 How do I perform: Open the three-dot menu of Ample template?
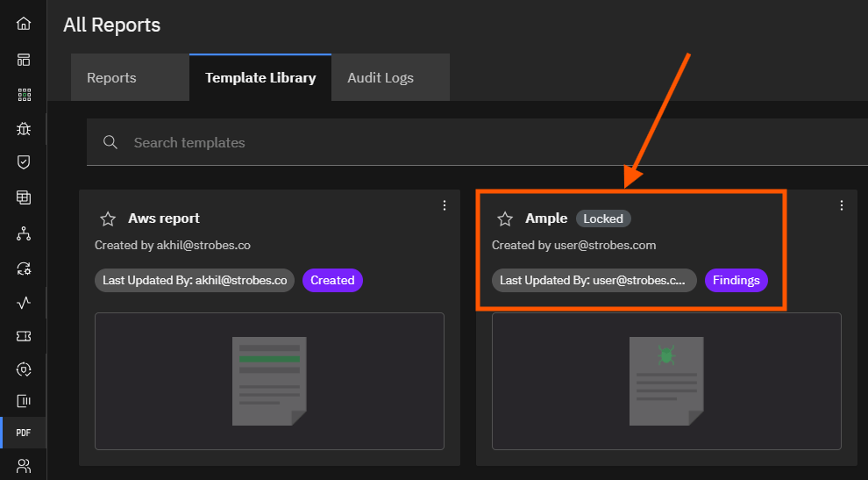[842, 205]
